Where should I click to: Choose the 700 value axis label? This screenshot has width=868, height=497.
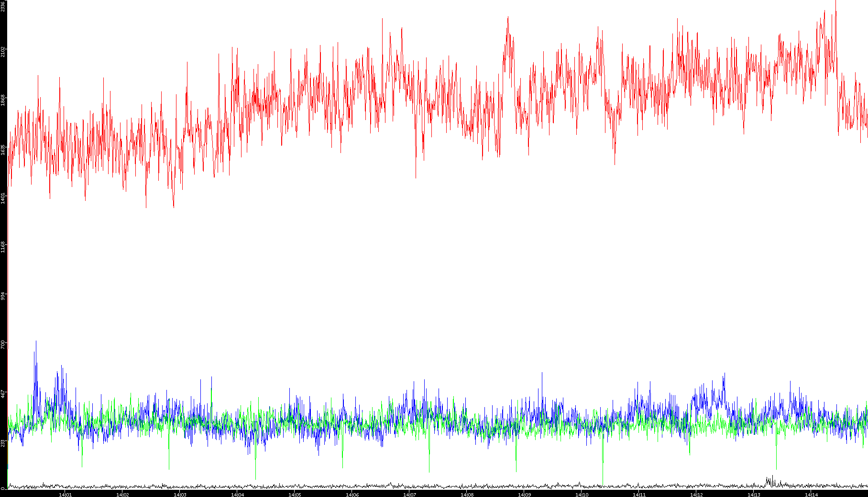3,345
